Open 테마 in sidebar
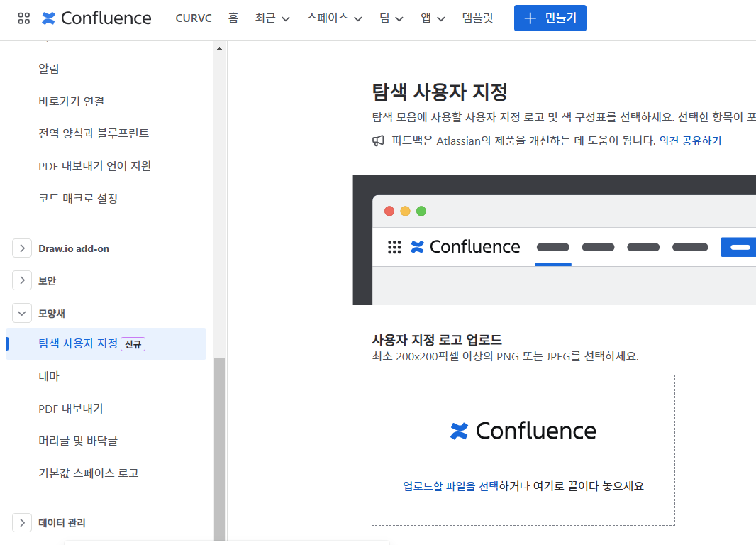This screenshot has width=756, height=545. click(x=49, y=376)
